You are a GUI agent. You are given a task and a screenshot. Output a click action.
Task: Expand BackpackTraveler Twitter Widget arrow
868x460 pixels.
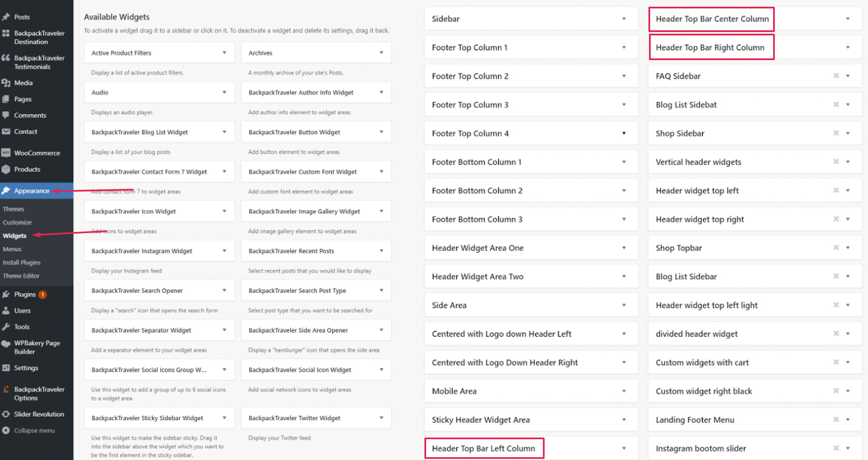click(381, 418)
